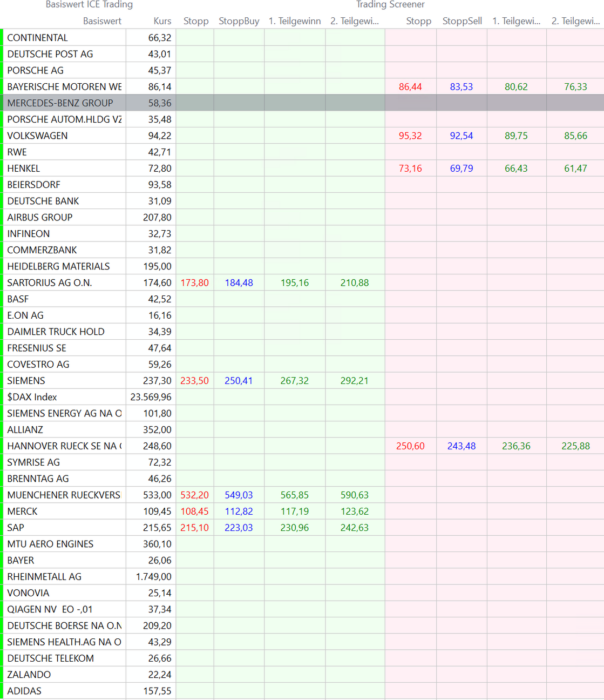Image resolution: width=604 pixels, height=700 pixels.
Task: Click AIRBUS GROUP price 207,80
Action: point(157,217)
